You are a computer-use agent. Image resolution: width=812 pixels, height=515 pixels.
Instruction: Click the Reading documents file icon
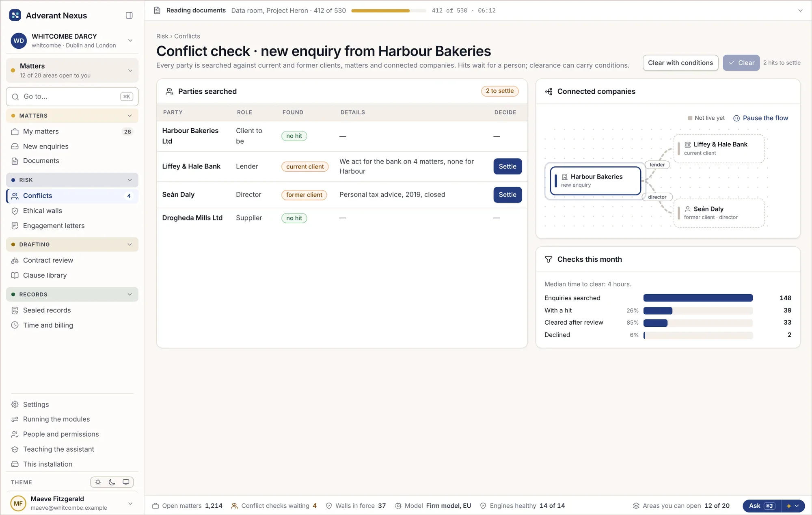(x=157, y=11)
